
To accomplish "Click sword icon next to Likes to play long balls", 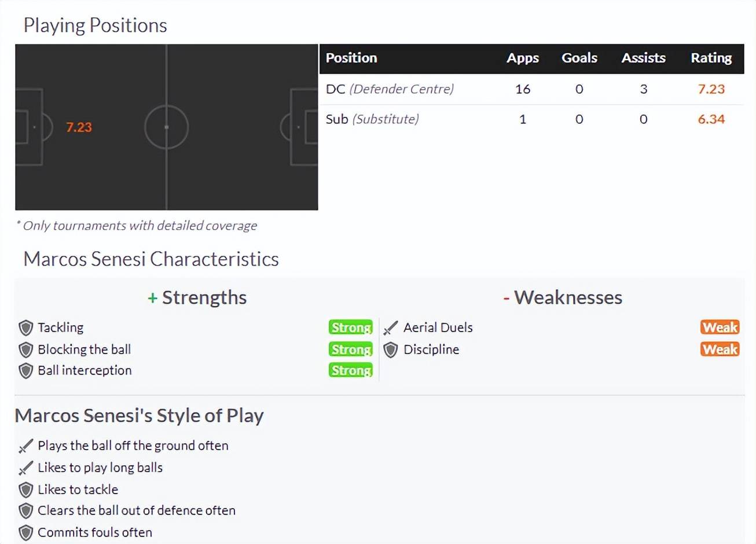I will 25,468.
